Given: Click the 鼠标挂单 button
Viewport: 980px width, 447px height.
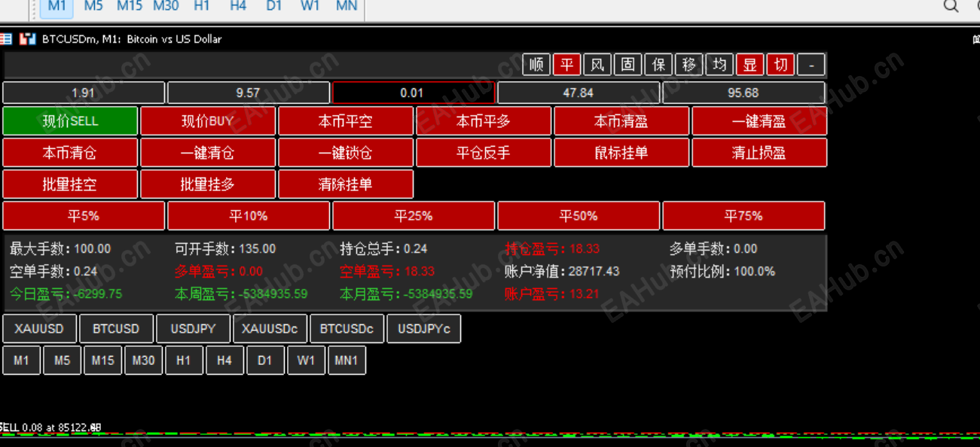Looking at the screenshot, I should [621, 153].
